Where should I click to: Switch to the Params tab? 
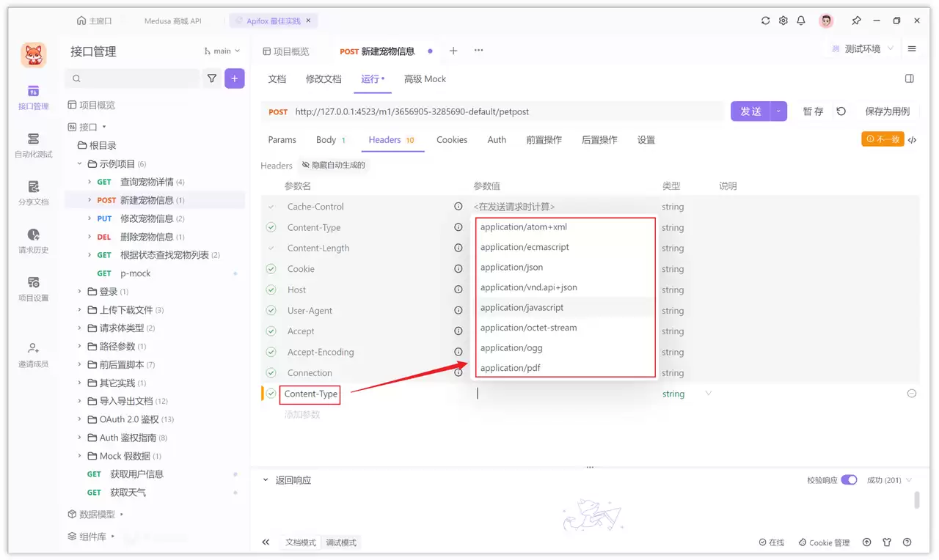(282, 140)
